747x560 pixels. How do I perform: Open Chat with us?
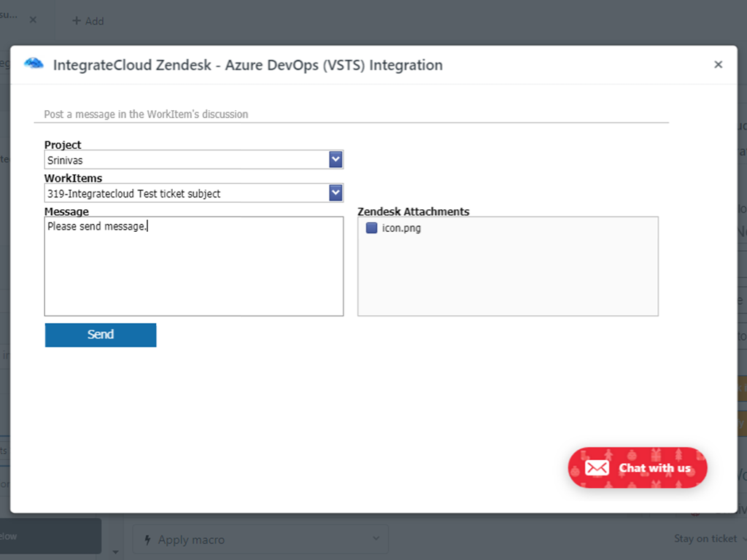(638, 467)
